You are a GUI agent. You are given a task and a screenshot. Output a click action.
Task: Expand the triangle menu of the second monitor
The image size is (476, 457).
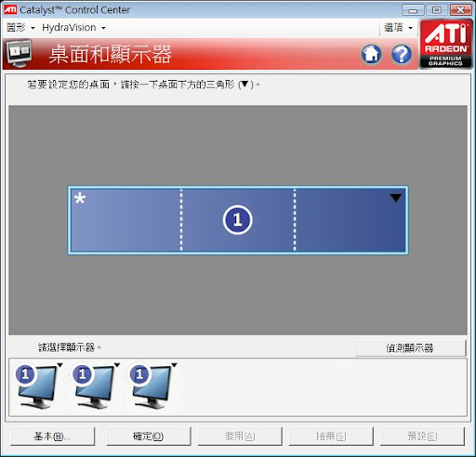pos(117,365)
